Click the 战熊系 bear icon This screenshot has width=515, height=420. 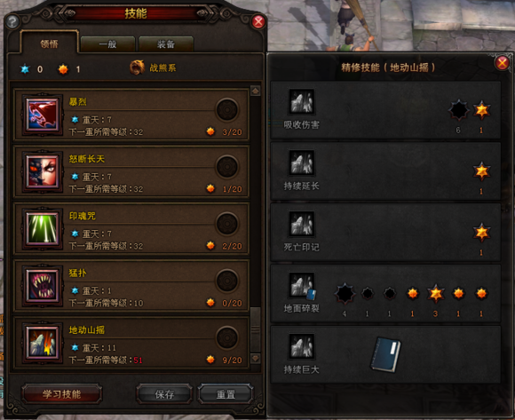pos(137,67)
